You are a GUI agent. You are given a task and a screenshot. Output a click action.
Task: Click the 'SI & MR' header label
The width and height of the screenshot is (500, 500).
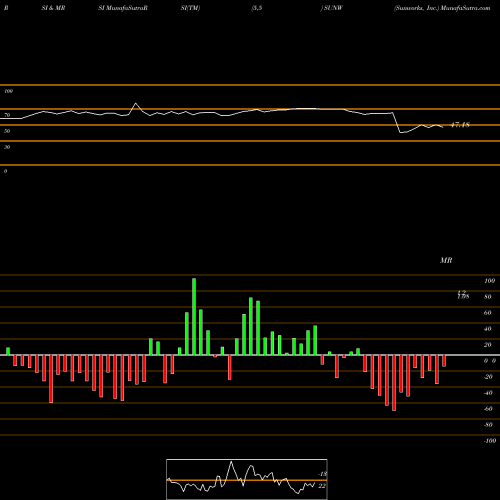tap(53, 8)
